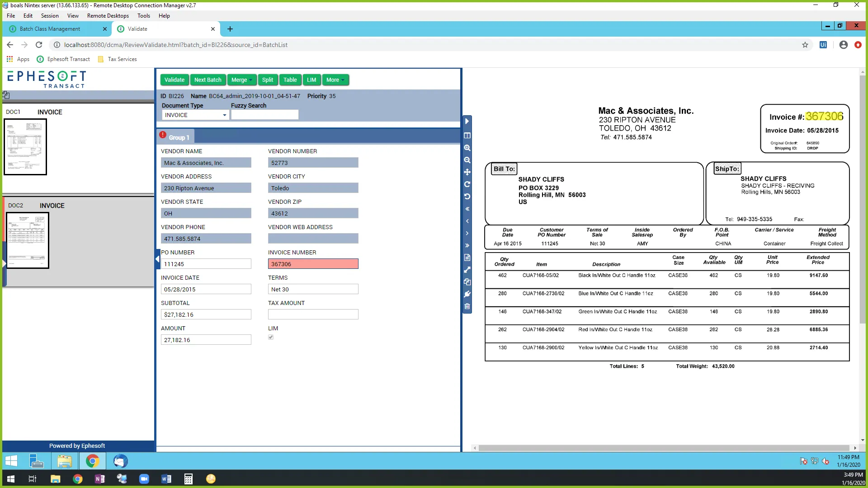Switch to the Validate tab
The width and height of the screenshot is (868, 488).
[x=138, y=28]
